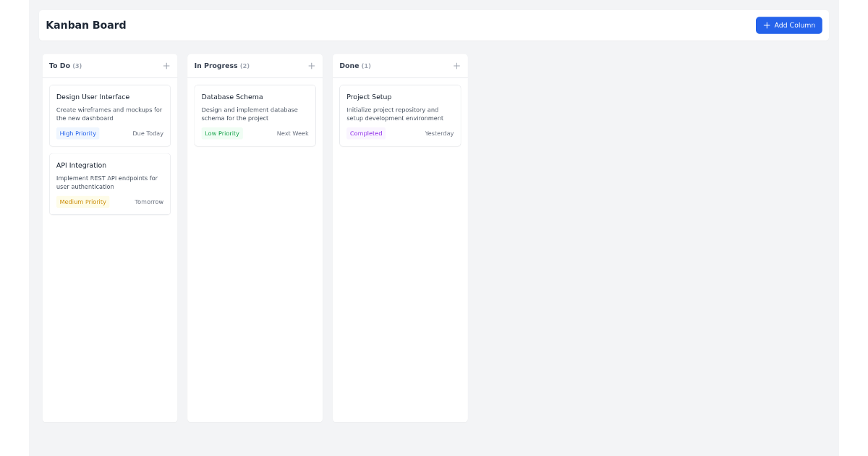Open the API Integration card
This screenshot has height=456, width=868.
109,183
